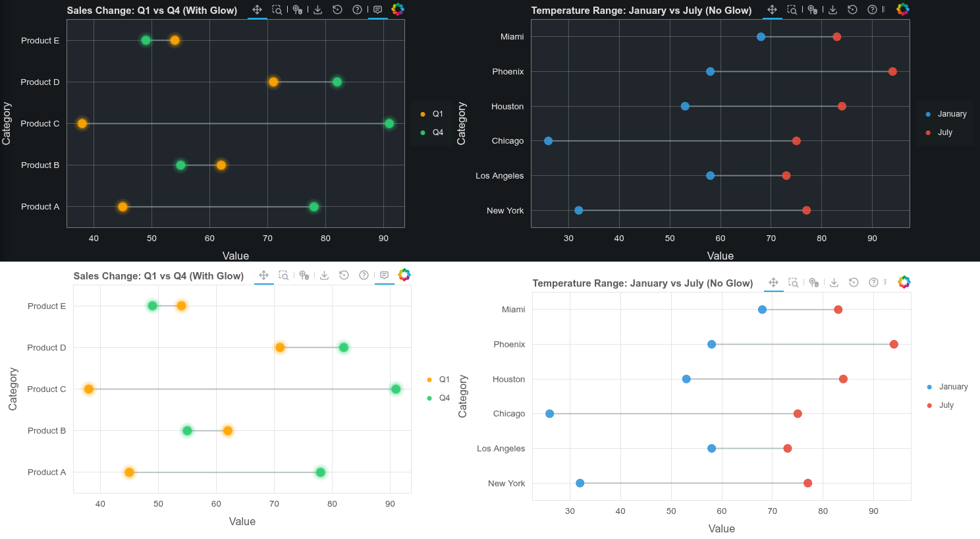This screenshot has width=980, height=539.
Task: Click Save icon in dark Sales chart toolbar
Action: 318,10
